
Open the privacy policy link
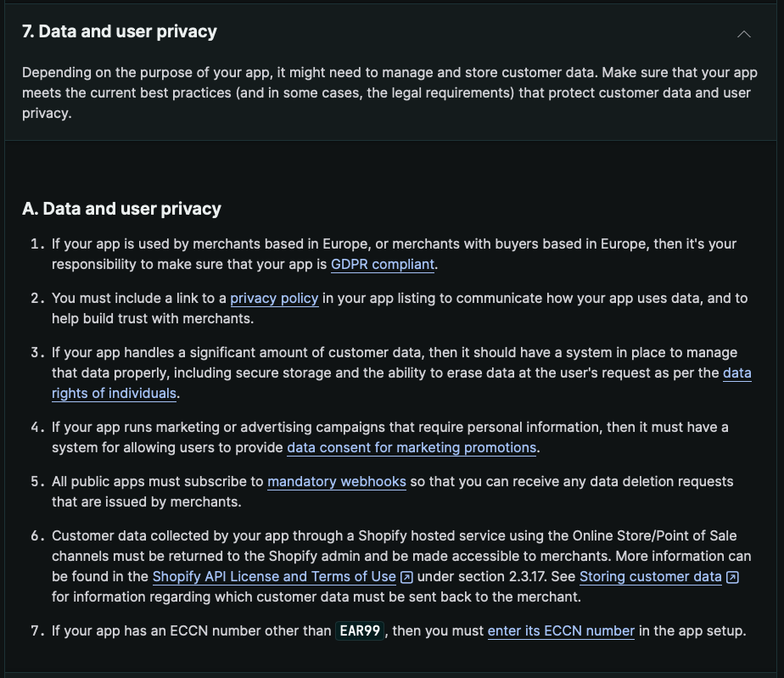[274, 298]
